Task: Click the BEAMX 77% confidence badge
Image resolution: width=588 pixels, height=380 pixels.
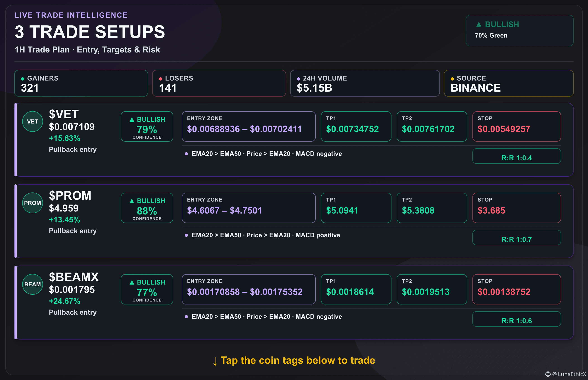Action: click(x=147, y=289)
